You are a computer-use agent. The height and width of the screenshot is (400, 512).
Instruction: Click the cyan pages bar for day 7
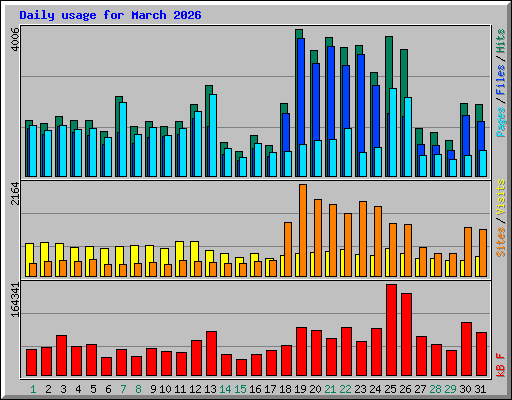pyautogui.click(x=123, y=139)
